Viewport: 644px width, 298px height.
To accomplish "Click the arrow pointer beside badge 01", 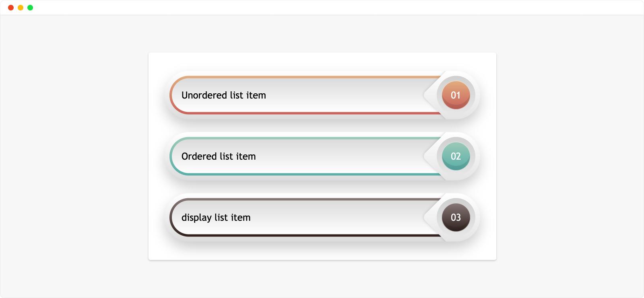I will click(430, 95).
